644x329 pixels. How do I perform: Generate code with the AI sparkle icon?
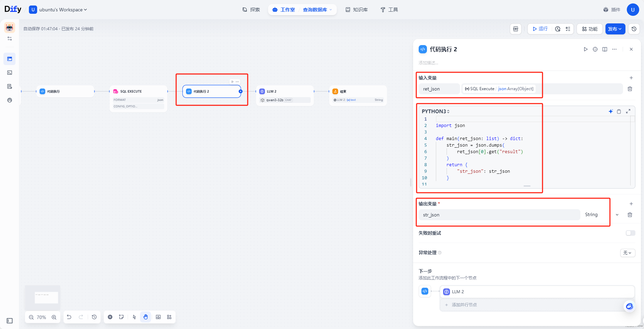611,111
